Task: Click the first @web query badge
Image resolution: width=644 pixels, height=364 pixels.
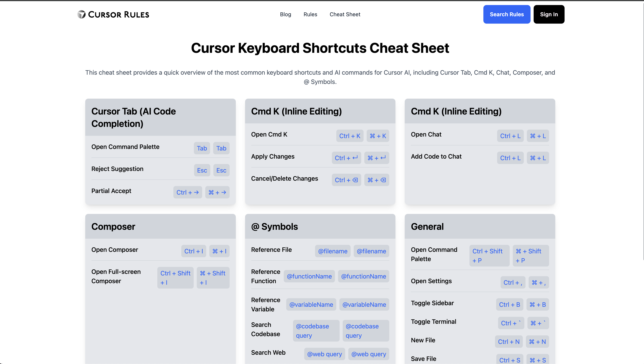Action: point(324,354)
